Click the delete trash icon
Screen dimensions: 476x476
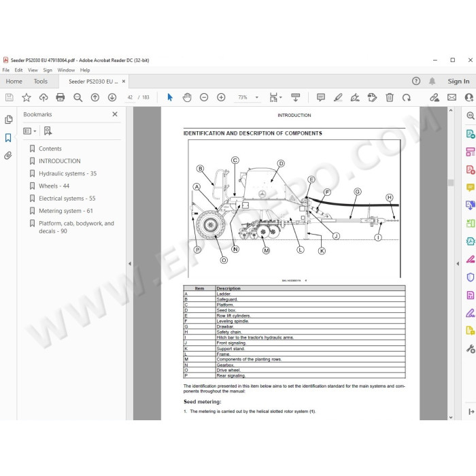390,97
